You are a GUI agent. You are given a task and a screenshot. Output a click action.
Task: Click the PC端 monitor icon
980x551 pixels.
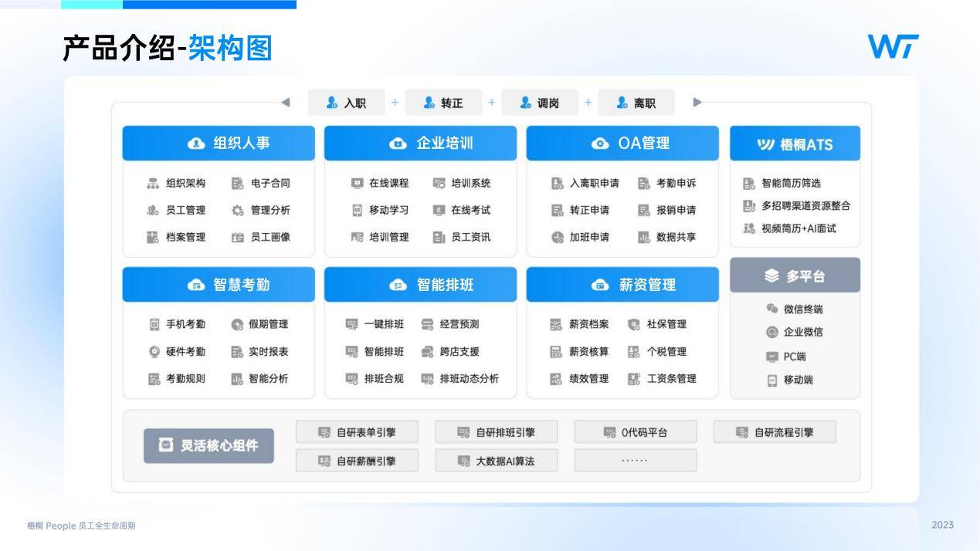(x=771, y=357)
